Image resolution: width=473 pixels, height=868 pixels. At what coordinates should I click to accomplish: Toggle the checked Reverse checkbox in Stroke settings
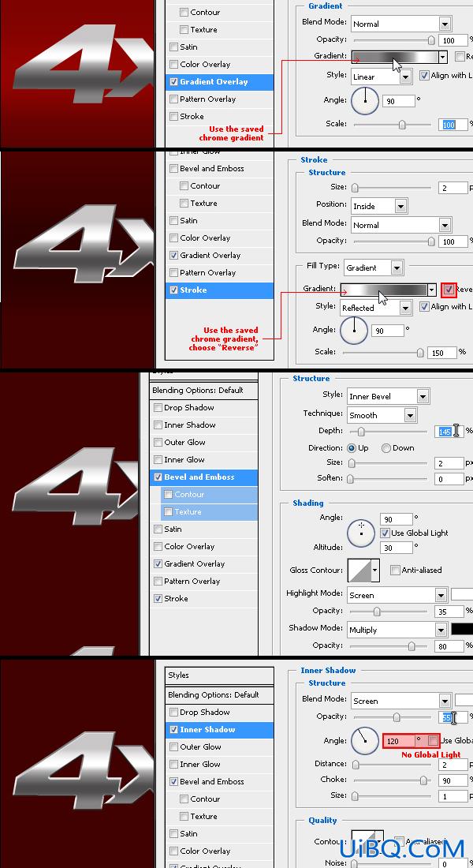(449, 290)
